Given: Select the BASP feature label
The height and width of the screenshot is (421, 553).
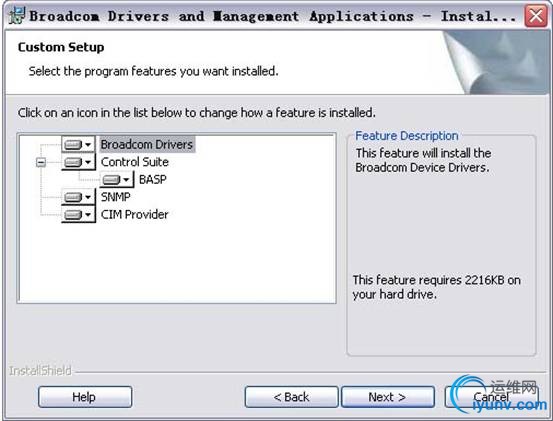Looking at the screenshot, I should click(153, 179).
